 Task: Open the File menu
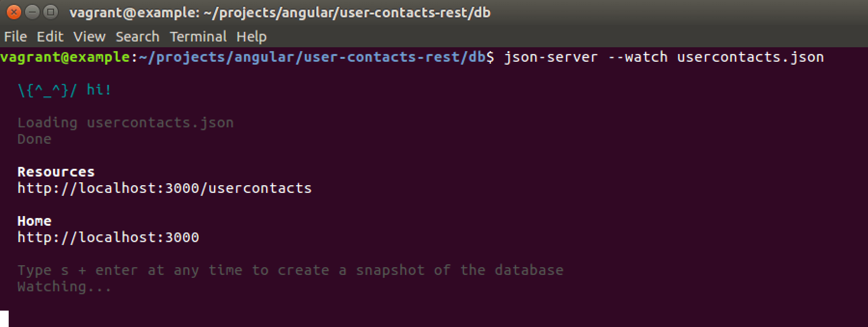(15, 36)
